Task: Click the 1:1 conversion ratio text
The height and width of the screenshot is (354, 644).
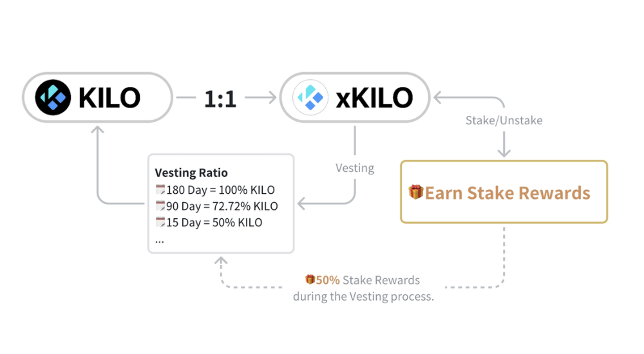Action: tap(220, 98)
